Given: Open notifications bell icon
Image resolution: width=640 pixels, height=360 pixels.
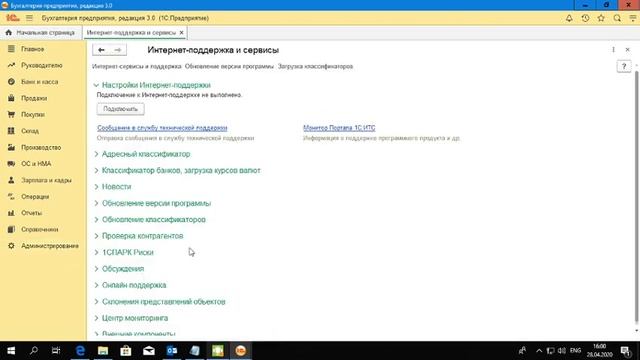Looking at the screenshot, I should (569, 18).
